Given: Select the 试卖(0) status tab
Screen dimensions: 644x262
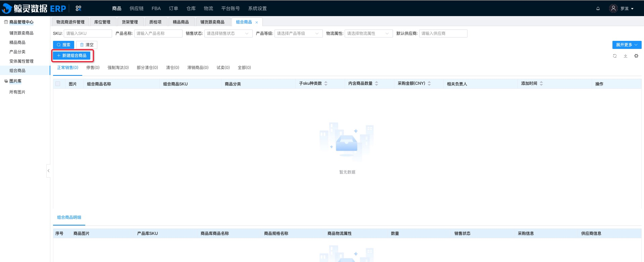Looking at the screenshot, I should coord(223,68).
